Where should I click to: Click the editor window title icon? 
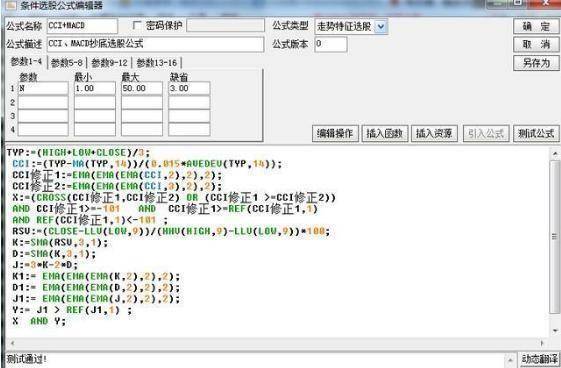tap(10, 5)
